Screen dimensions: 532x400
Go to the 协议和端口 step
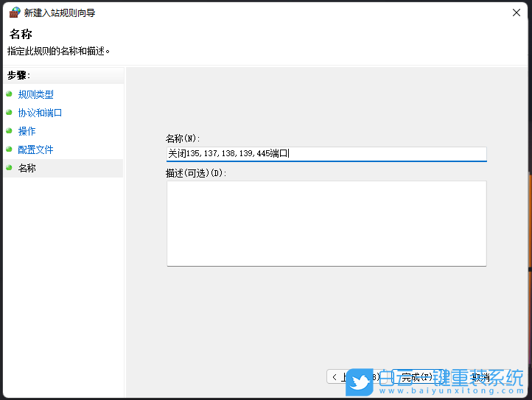[40, 113]
